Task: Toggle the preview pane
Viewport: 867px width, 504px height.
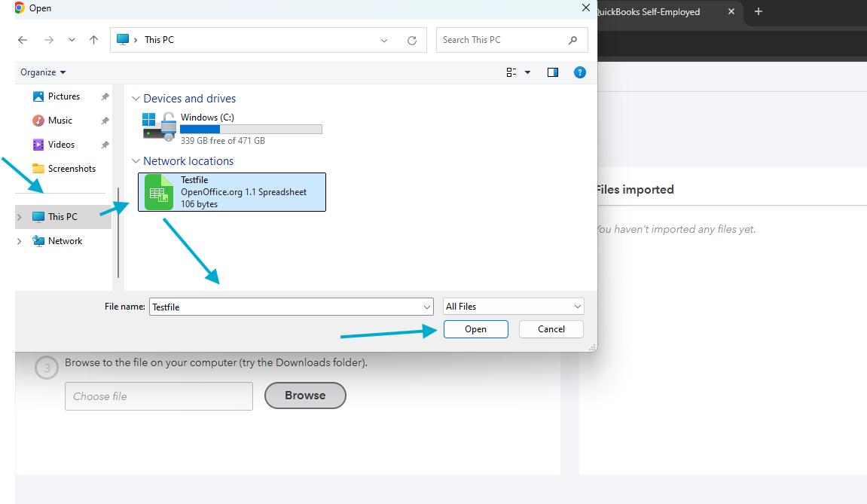Action: pos(553,72)
